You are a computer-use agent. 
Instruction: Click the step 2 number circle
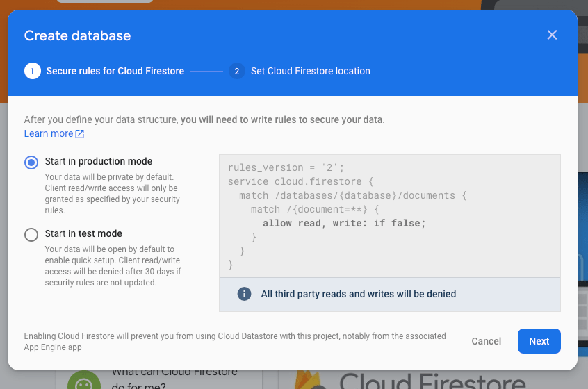tap(237, 71)
